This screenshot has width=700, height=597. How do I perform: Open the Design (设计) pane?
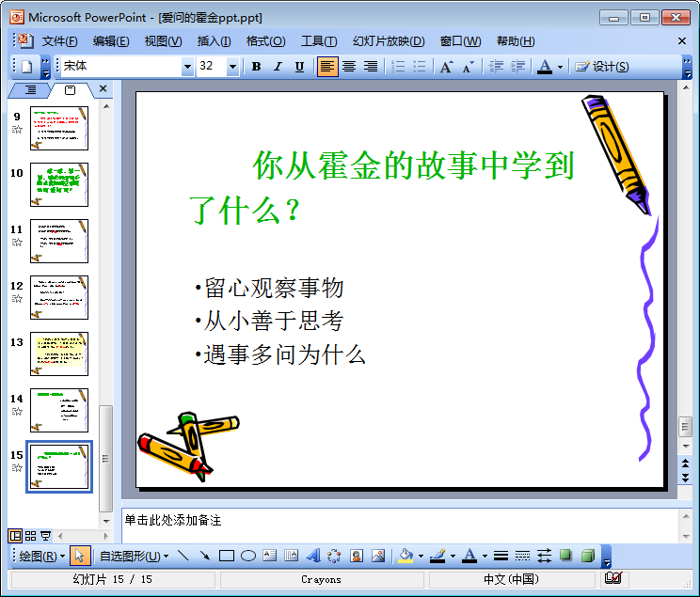pyautogui.click(x=602, y=67)
